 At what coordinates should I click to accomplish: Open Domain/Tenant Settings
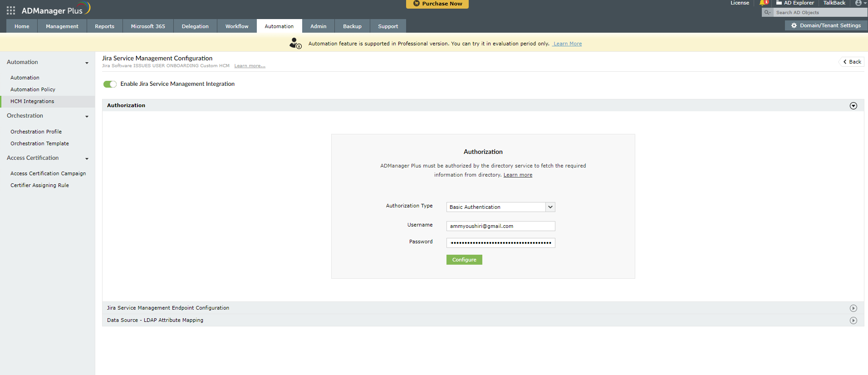pos(826,25)
